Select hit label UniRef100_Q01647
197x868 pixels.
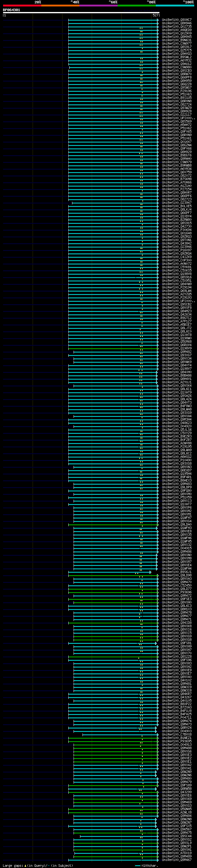click(x=177, y=142)
